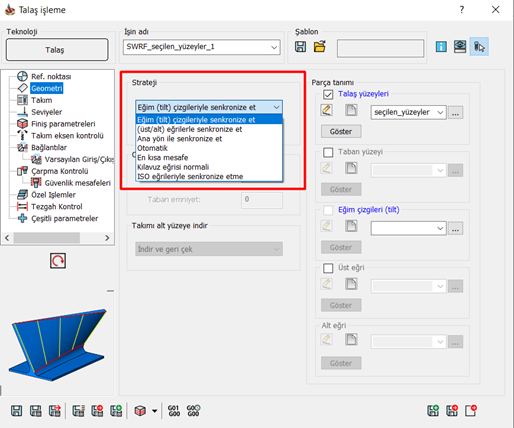Enable the Taban yüzeyi checkbox
This screenshot has width=514, height=428.
328,152
